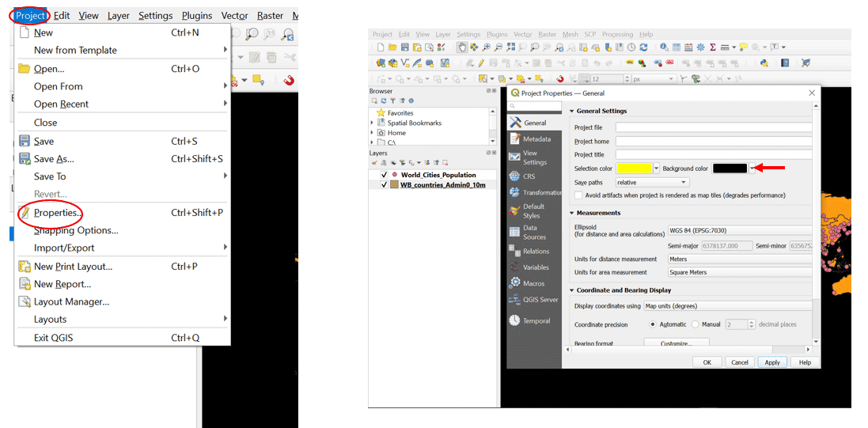
Task: Click the Zoom Full extent icon
Action: coord(511,47)
